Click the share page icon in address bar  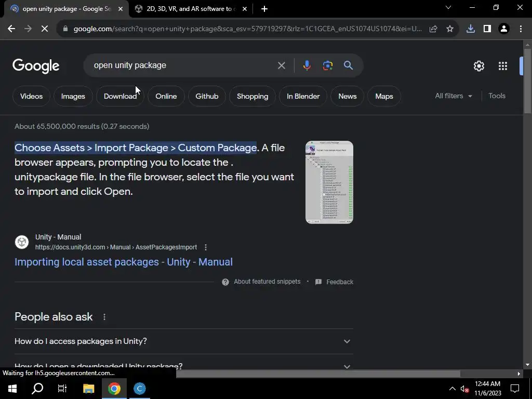[433, 29]
